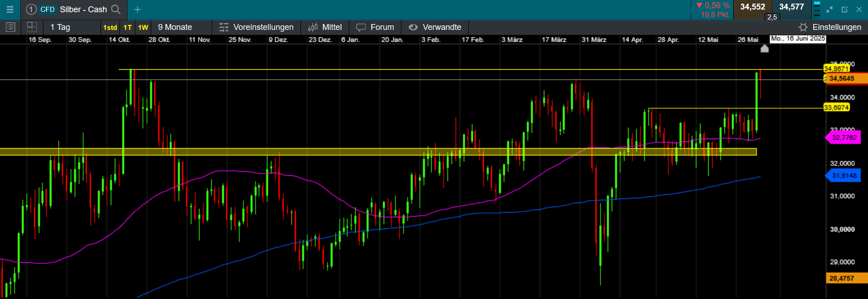Open Verwandte related instruments
Viewport: 868px width, 299px height.
442,27
